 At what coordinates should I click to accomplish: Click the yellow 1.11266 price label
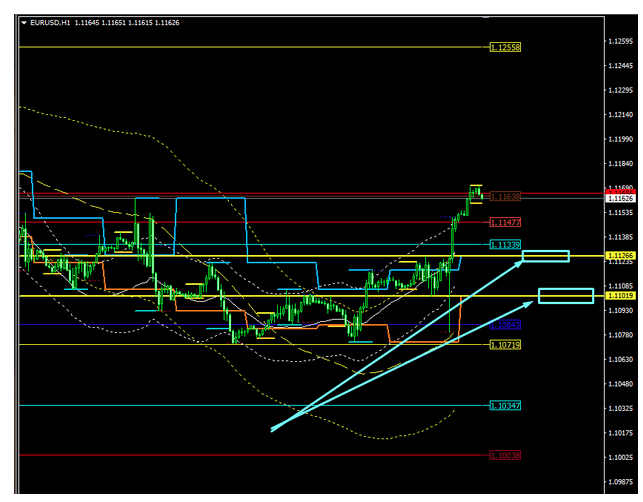[x=620, y=256]
